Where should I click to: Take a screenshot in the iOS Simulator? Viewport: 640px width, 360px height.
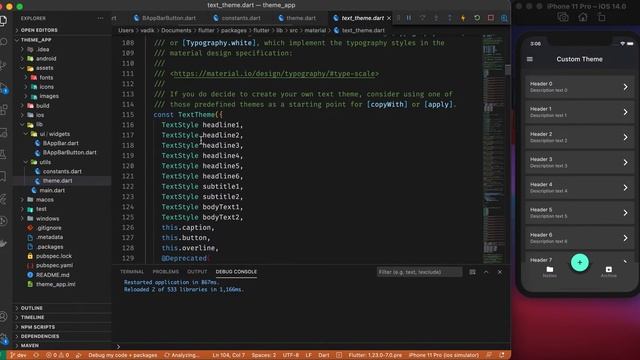563,17
